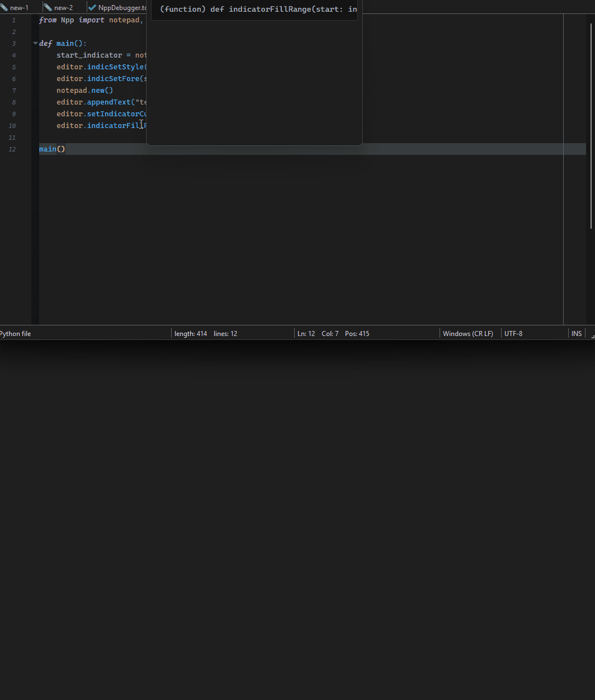Click line number 3 in margin

pos(14,44)
